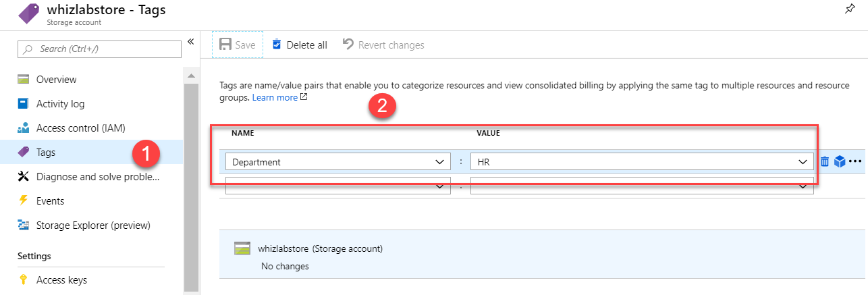Viewport: 868px width, 295px height.
Task: Delete the Department tag with trash icon
Action: [825, 161]
